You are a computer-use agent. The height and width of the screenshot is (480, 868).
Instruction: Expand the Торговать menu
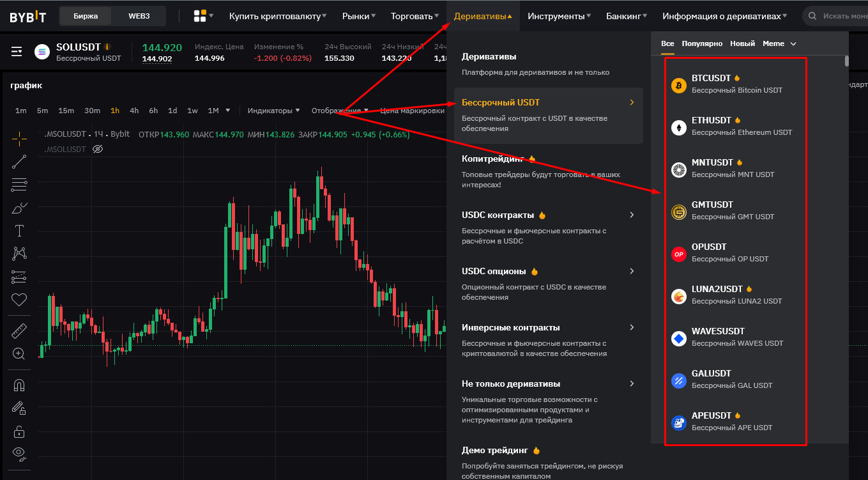[415, 16]
